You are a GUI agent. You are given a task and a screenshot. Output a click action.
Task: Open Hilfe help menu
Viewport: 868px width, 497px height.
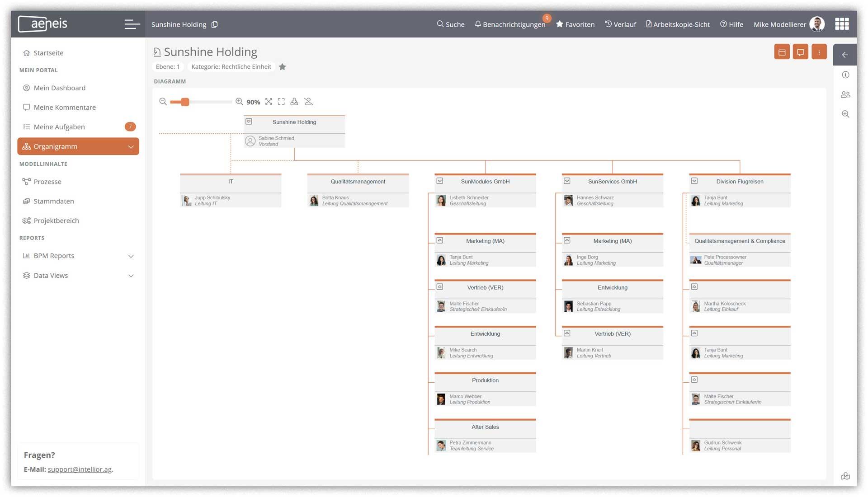click(x=731, y=24)
